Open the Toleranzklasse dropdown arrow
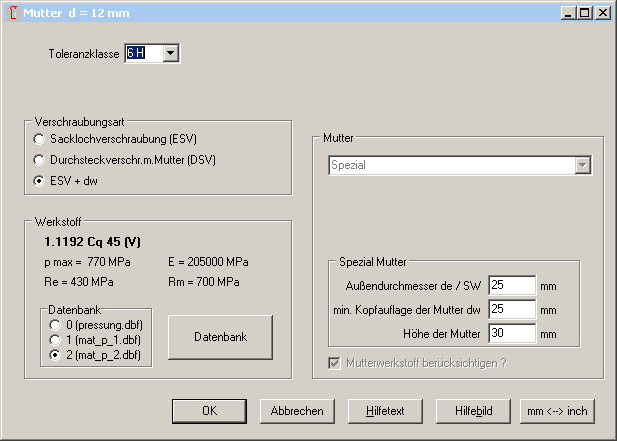Image resolution: width=617 pixels, height=441 pixels. click(171, 53)
